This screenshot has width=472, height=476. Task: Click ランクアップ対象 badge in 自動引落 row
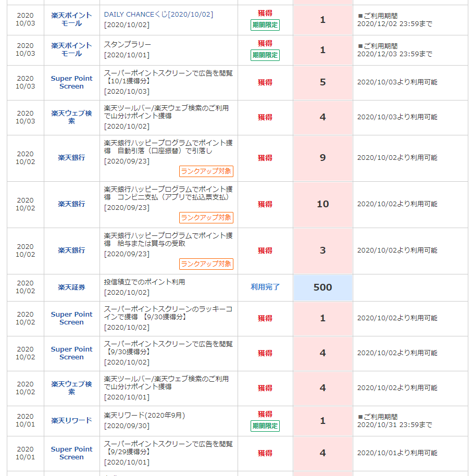click(x=206, y=171)
